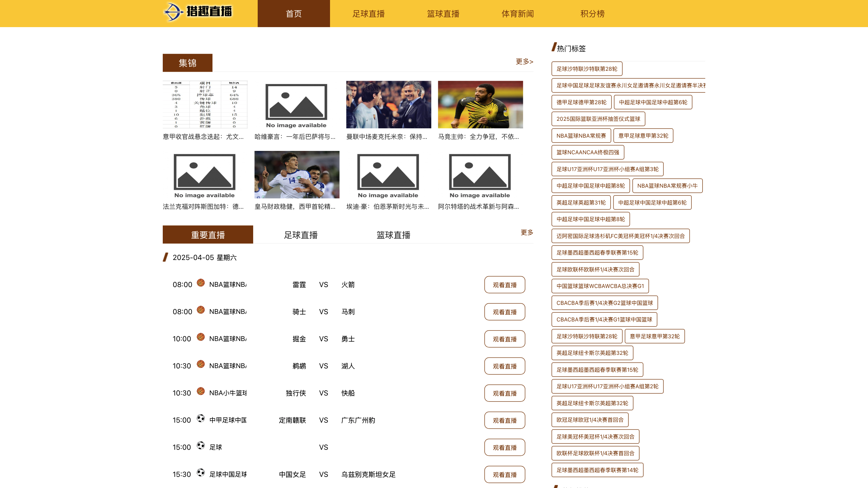Click basketball icon for 独行侠 vs 快船 match
The image size is (868, 488).
[x=201, y=391]
